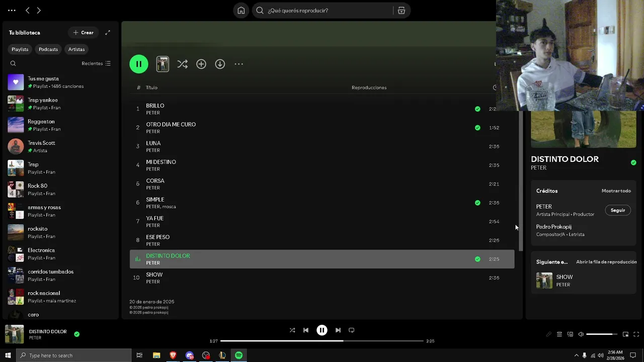Screen dimensions: 644x362
Task: Play track BRILLO
Action: pyautogui.click(x=322, y=109)
